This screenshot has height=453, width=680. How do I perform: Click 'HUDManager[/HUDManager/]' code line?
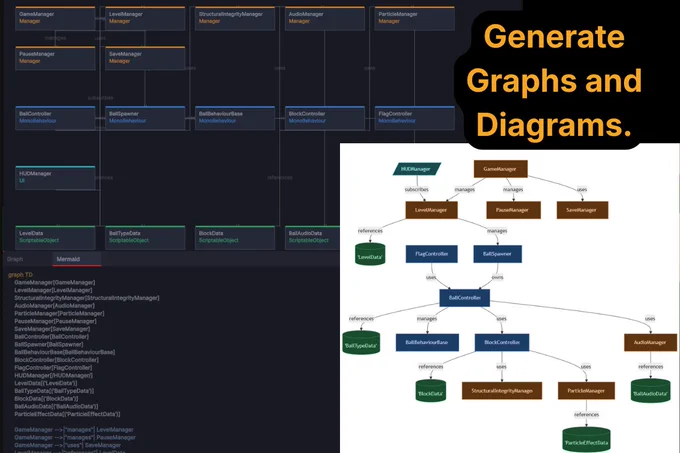point(53,375)
